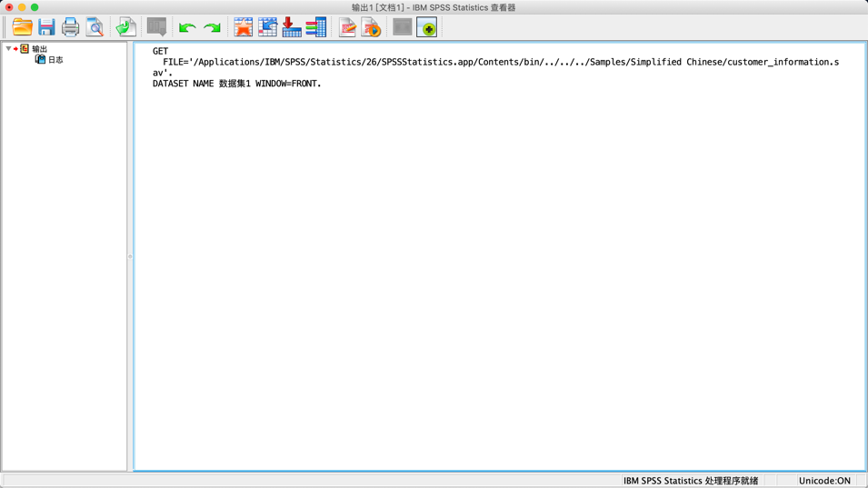Open a file with the folder icon
This screenshot has height=488, width=868.
tap(22, 27)
